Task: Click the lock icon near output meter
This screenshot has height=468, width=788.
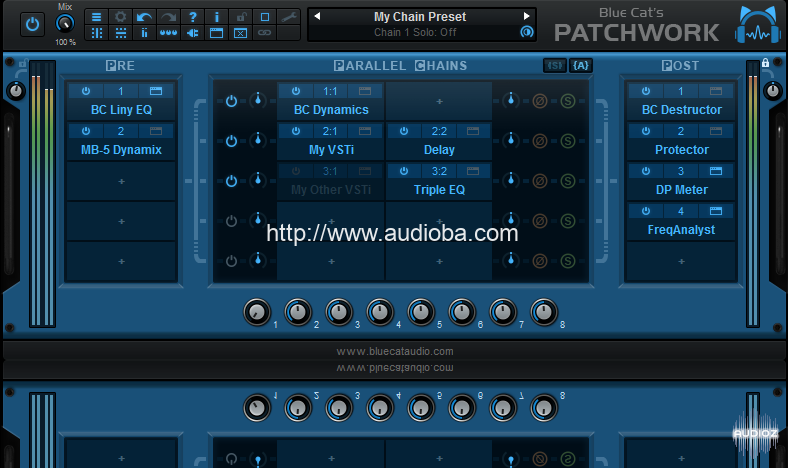Action: pos(765,63)
